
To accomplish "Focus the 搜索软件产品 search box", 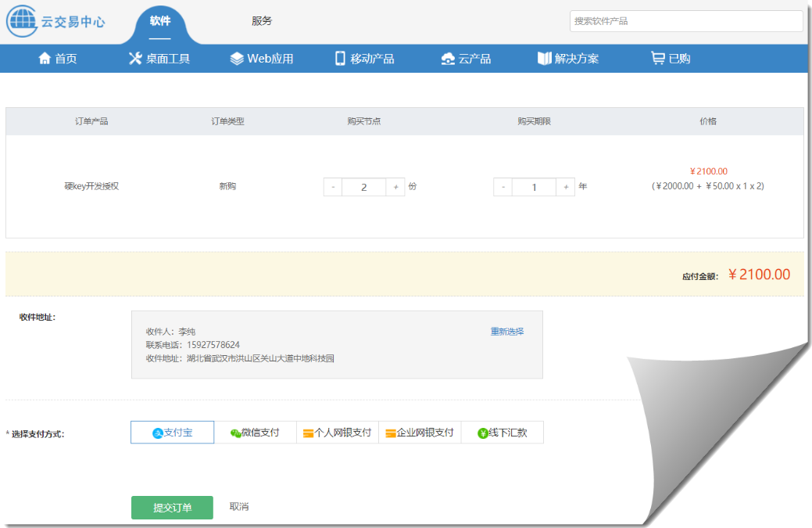I will tap(686, 21).
